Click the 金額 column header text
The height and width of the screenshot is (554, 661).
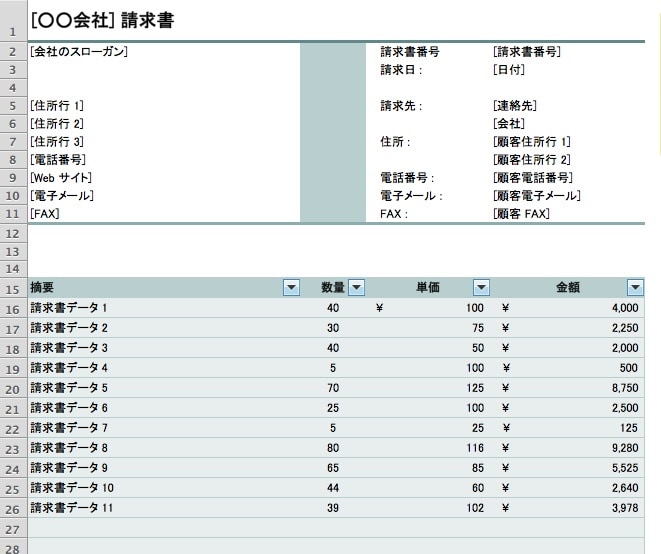pos(568,288)
